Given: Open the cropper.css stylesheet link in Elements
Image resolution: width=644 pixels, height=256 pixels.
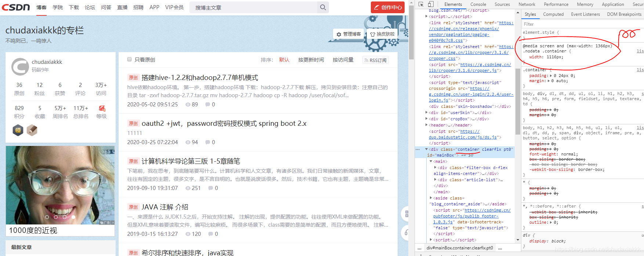Looking at the screenshot, I should pyautogui.click(x=469, y=55).
